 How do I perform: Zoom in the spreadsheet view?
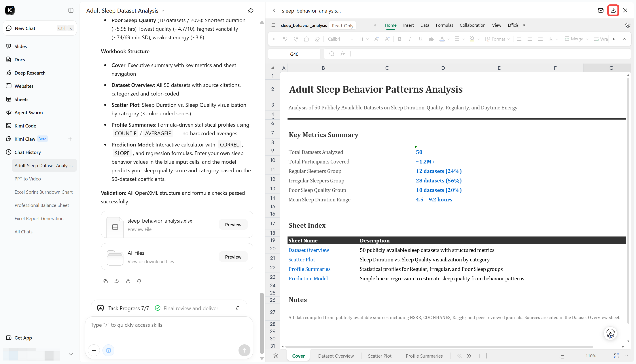(606, 356)
